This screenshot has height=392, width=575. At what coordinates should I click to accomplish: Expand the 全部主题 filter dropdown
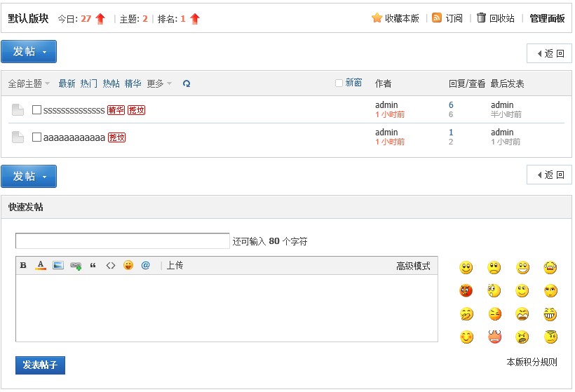click(29, 83)
